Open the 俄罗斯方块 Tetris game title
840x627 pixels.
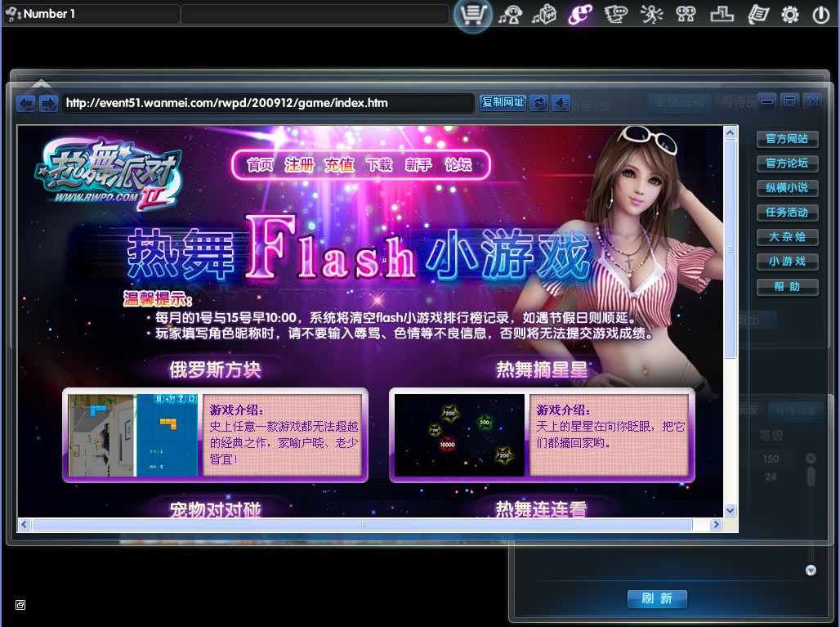click(215, 369)
